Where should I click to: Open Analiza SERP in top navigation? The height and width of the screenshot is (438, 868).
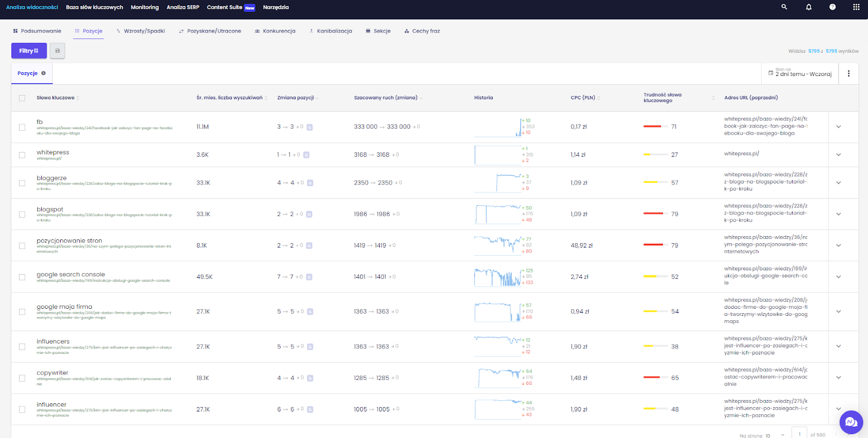point(183,7)
